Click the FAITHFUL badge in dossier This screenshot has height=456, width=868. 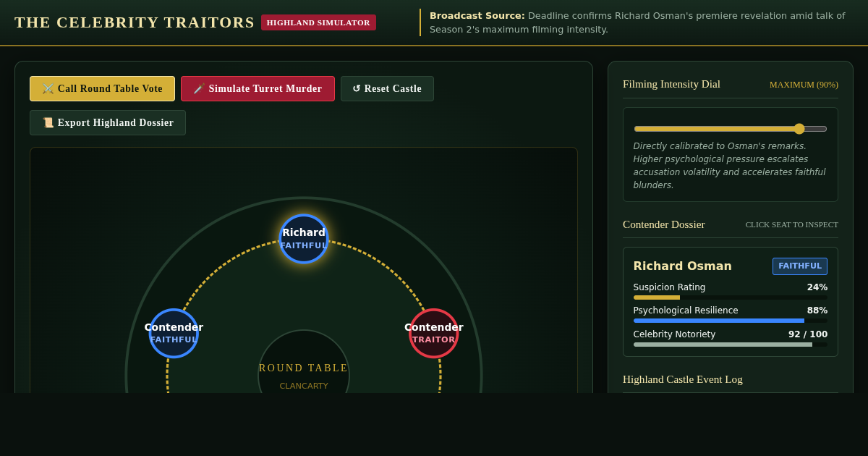point(800,266)
